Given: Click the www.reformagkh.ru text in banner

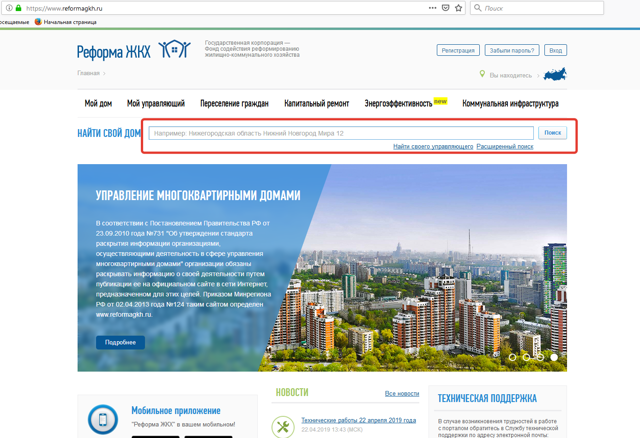Looking at the screenshot, I should pyautogui.click(x=124, y=315).
